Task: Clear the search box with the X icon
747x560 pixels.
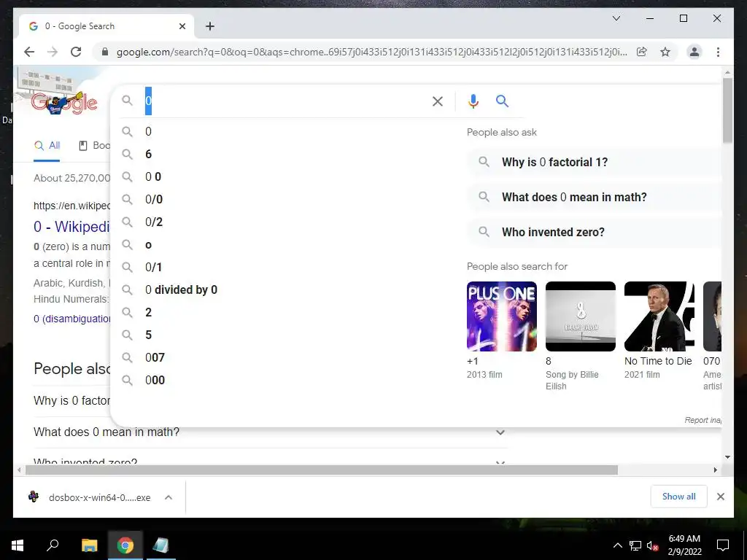Action: pyautogui.click(x=438, y=101)
